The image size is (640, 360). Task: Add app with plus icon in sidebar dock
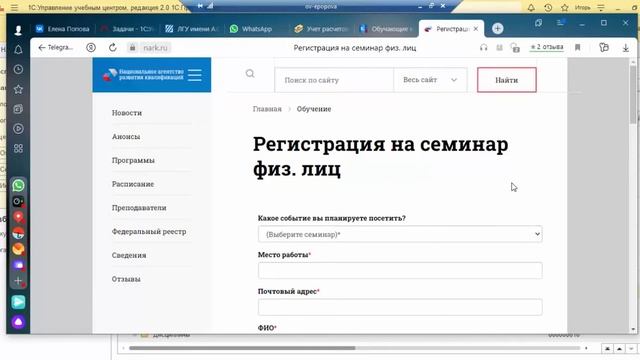tap(18, 281)
